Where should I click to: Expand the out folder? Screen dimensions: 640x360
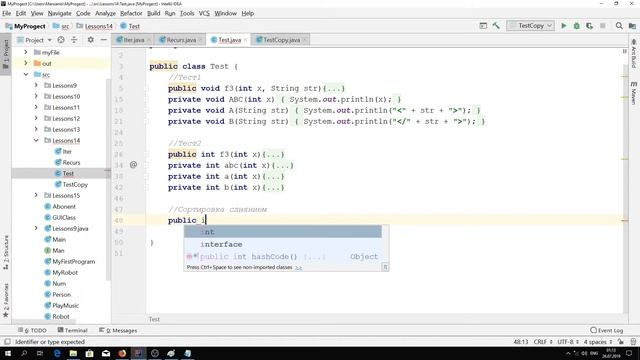26,63
